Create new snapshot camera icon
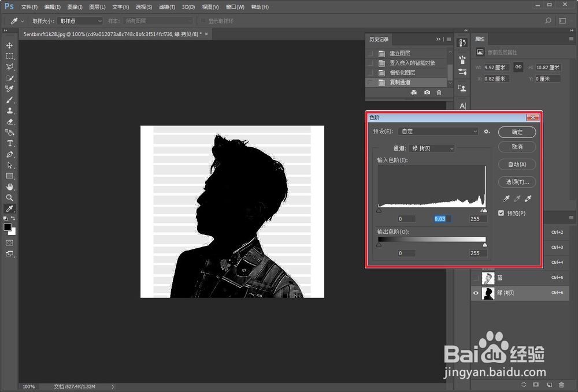 pyautogui.click(x=427, y=92)
